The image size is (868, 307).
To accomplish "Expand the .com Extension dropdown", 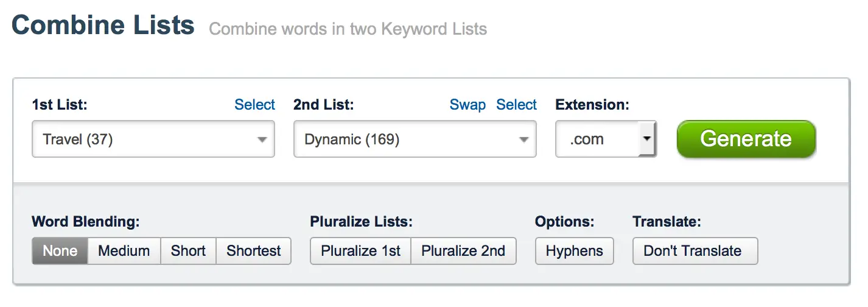I will click(606, 139).
